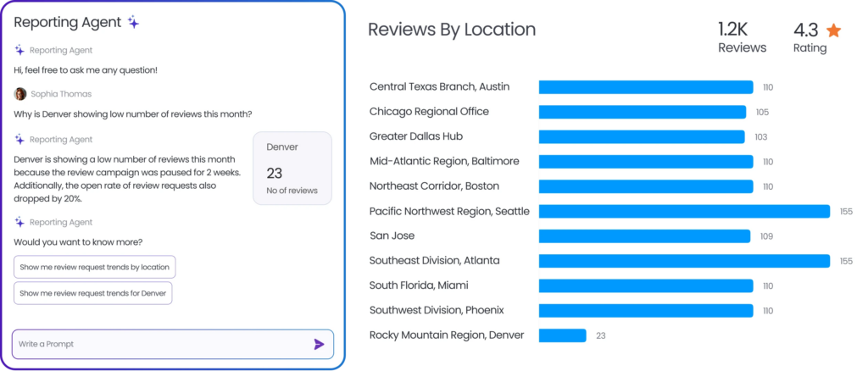Click the send arrow icon in prompt box

pyautogui.click(x=319, y=344)
